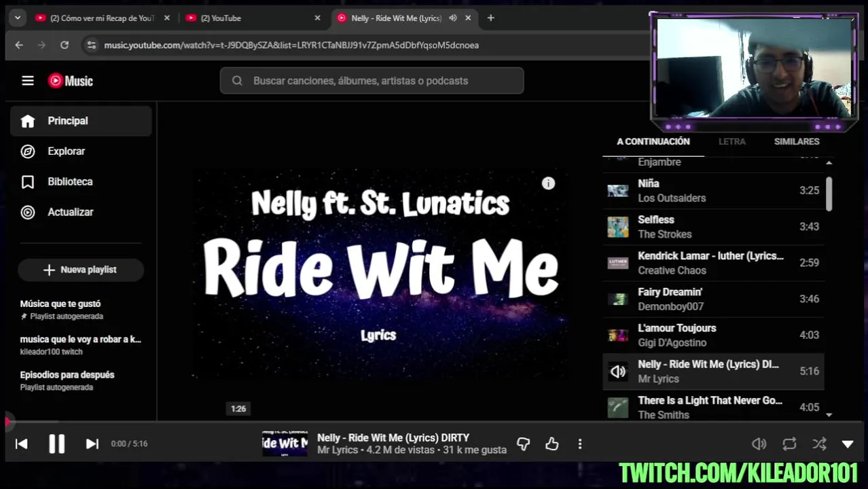The width and height of the screenshot is (868, 489).
Task: Adjust player volume icon
Action: tap(759, 443)
